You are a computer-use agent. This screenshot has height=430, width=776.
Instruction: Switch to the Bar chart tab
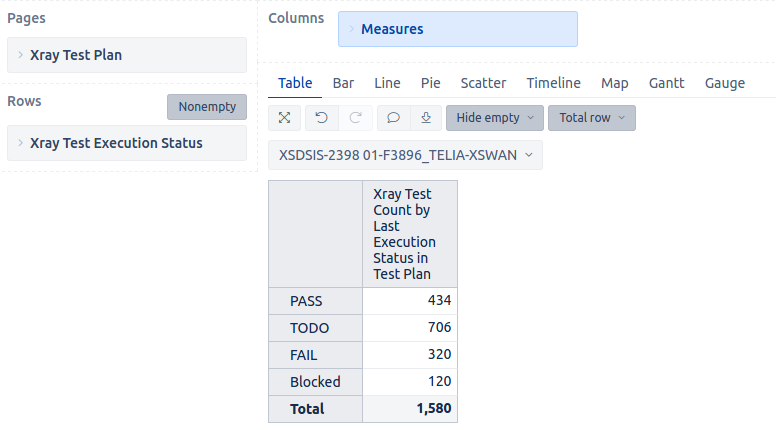coord(343,83)
